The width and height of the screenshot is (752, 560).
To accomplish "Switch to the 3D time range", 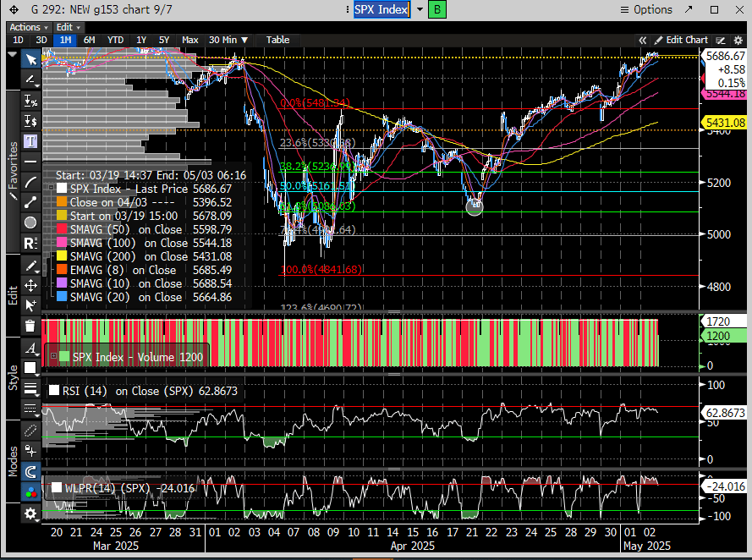I will tap(41, 40).
